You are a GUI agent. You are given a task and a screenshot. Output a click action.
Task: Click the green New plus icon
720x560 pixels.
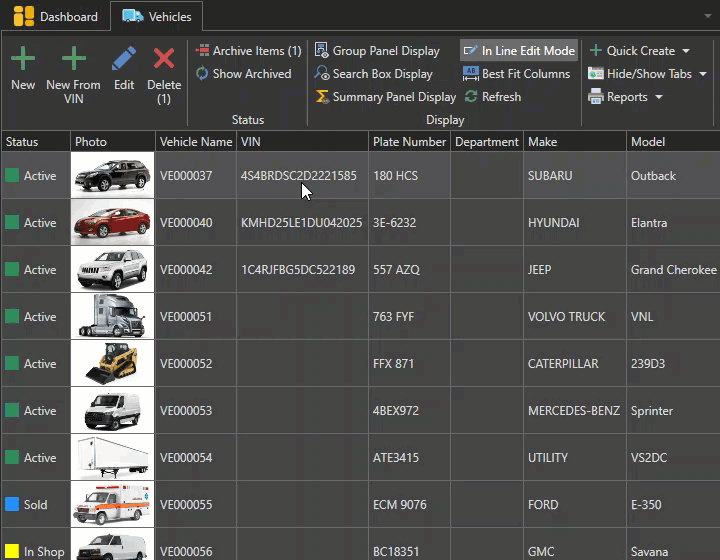tap(23, 60)
